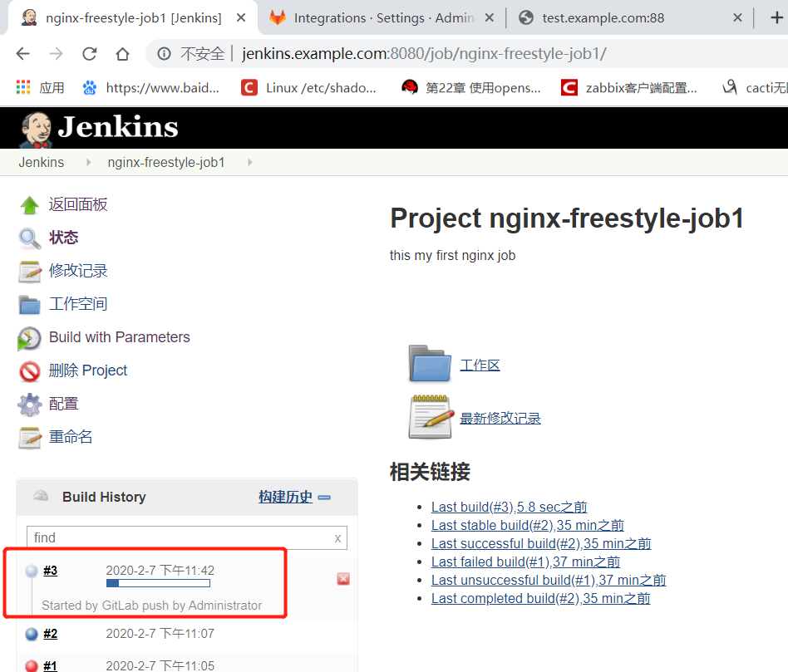Click the clock Build with Parameters icon
The height and width of the screenshot is (672, 788).
(x=29, y=338)
